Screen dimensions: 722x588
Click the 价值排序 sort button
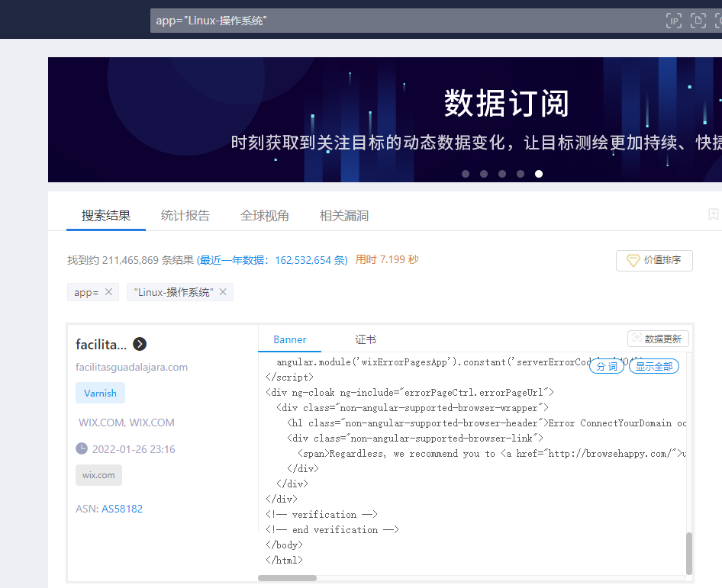pyautogui.click(x=654, y=261)
